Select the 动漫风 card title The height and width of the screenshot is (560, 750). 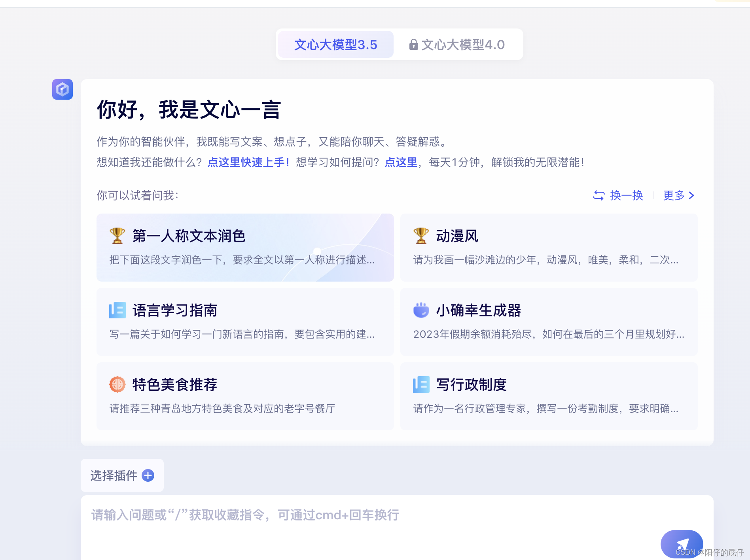(x=457, y=236)
